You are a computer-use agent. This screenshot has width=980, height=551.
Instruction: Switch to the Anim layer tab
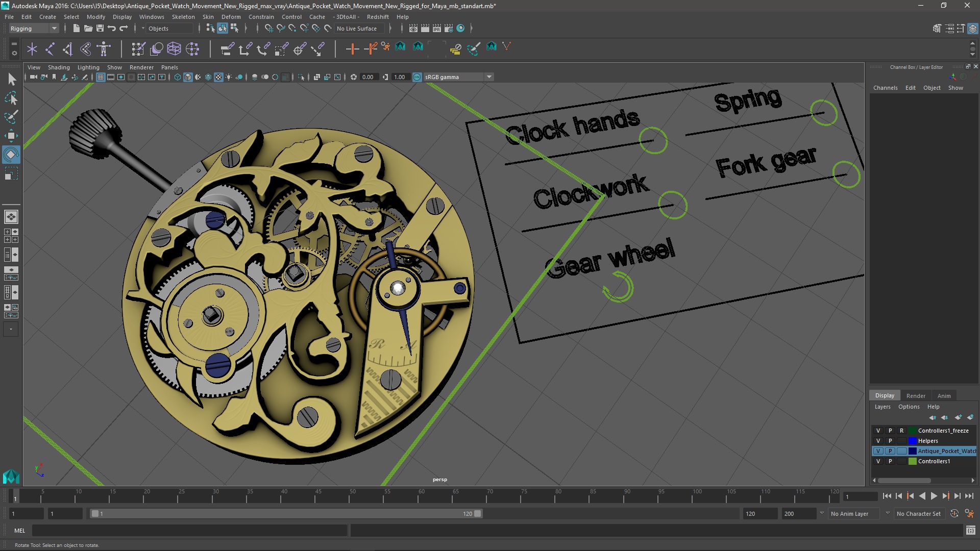[x=944, y=396]
